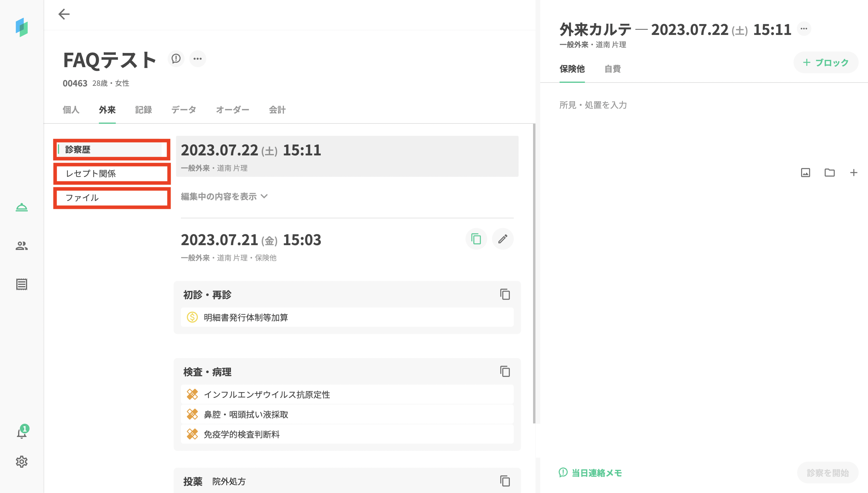The height and width of the screenshot is (493, 868).
Task: Switch to the 会計 tab
Action: [x=277, y=110]
